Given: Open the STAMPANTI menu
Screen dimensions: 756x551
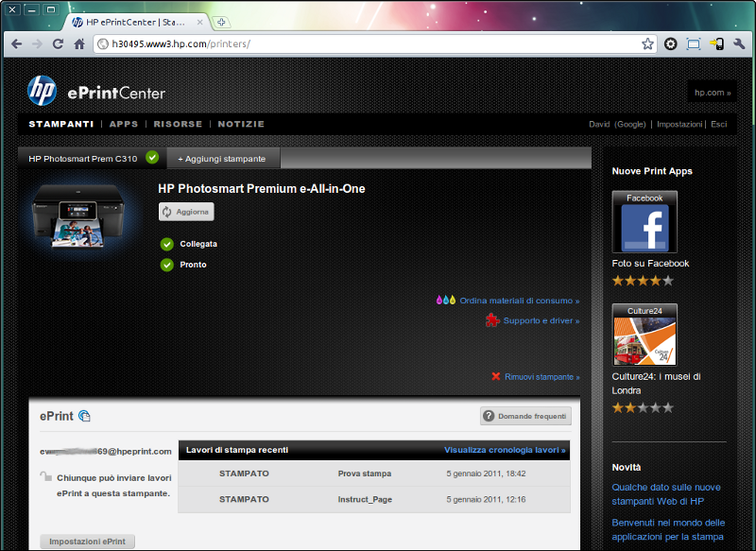Looking at the screenshot, I should pyautogui.click(x=61, y=124).
